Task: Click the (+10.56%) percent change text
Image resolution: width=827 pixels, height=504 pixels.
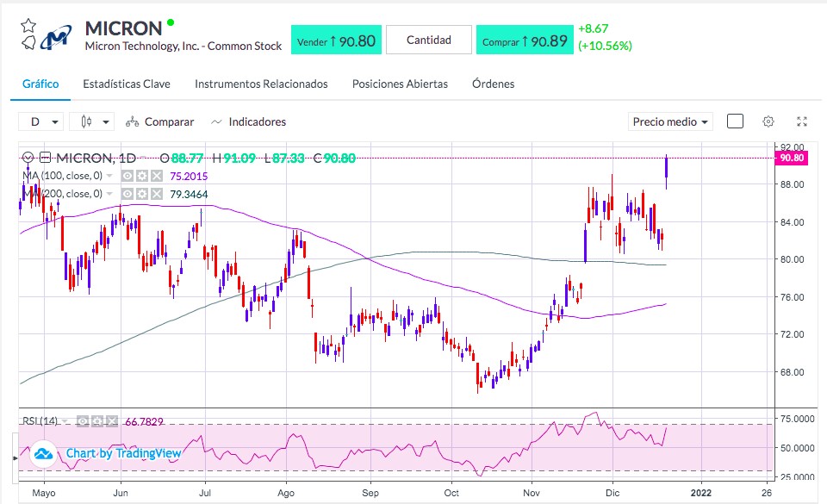Action: tap(605, 46)
